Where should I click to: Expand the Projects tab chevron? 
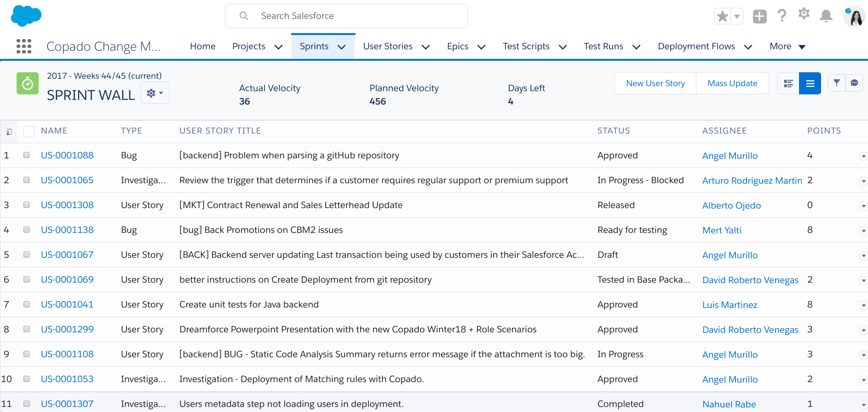(x=278, y=47)
